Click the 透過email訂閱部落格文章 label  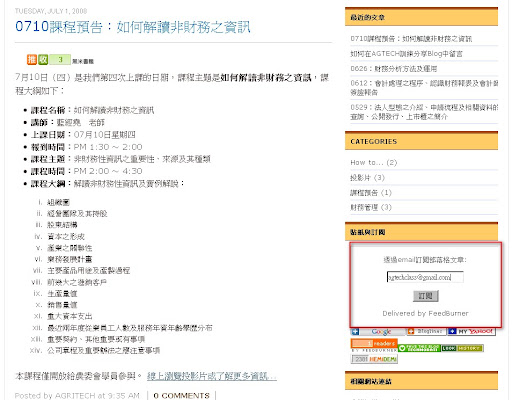pos(425,260)
